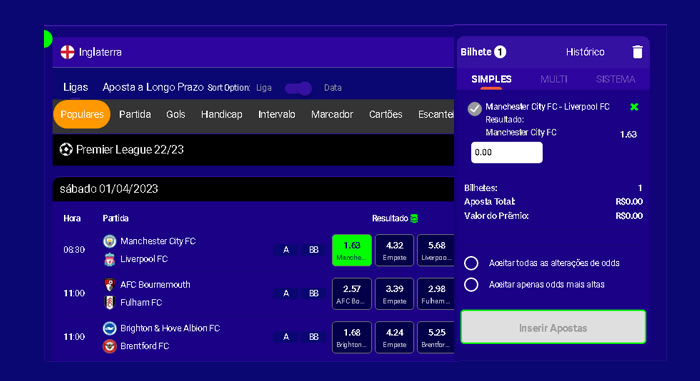This screenshot has height=381, width=700.
Task: Click the A icon for Manchester City match
Action: 286,250
